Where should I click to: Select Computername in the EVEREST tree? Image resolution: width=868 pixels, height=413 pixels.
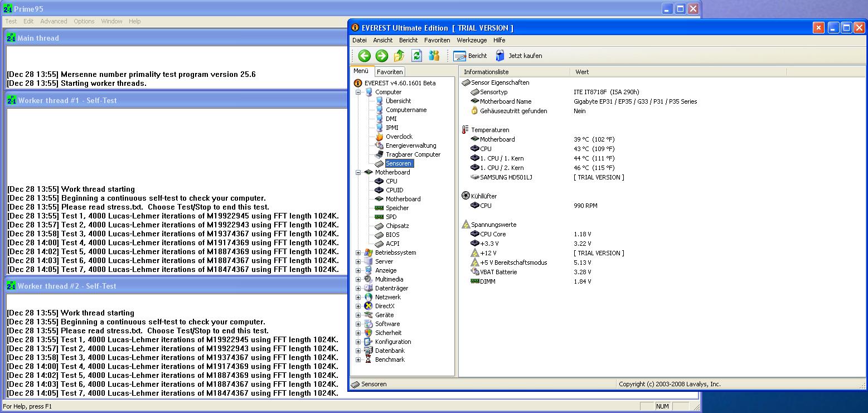click(x=406, y=110)
